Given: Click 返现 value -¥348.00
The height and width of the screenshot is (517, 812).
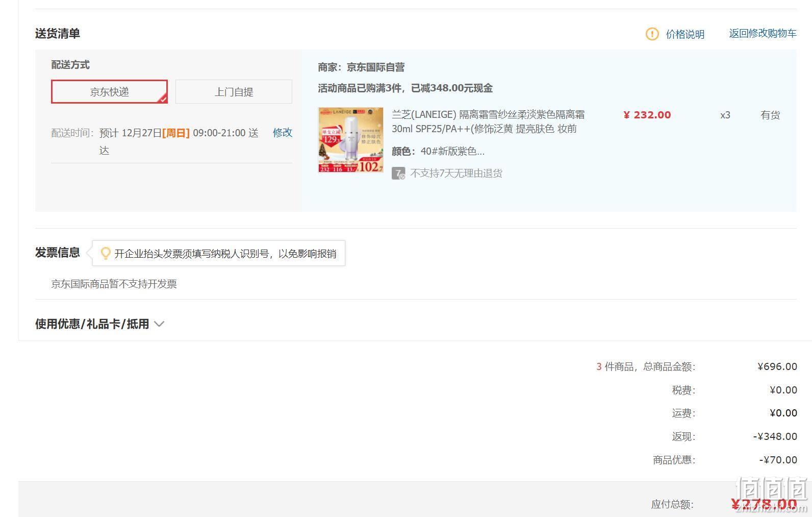Looking at the screenshot, I should (x=775, y=436).
